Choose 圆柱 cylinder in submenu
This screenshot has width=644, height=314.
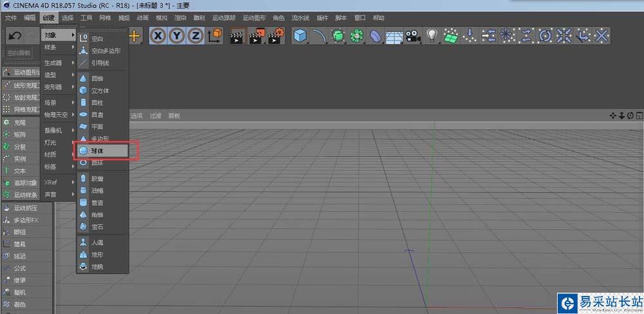coord(103,103)
